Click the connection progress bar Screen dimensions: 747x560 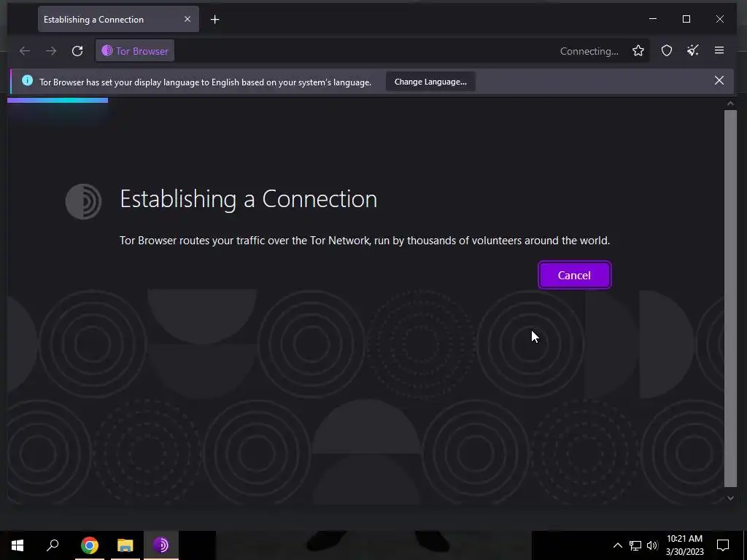[x=58, y=101]
